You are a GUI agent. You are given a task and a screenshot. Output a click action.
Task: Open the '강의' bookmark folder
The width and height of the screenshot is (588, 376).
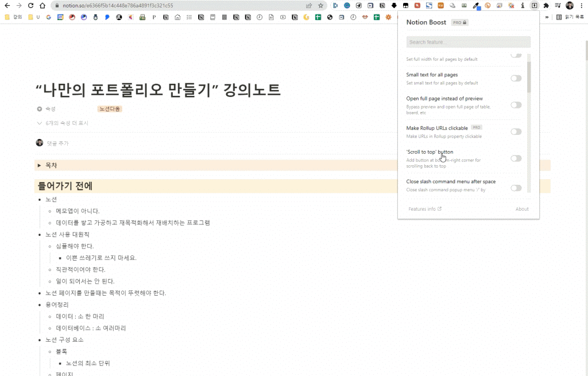14,17
